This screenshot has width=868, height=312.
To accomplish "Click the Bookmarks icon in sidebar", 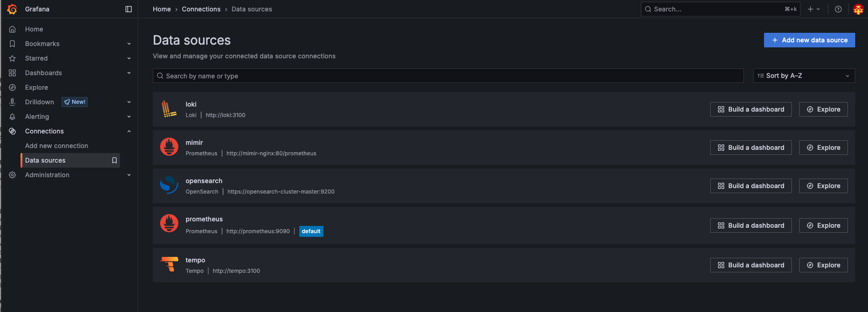I will [12, 44].
